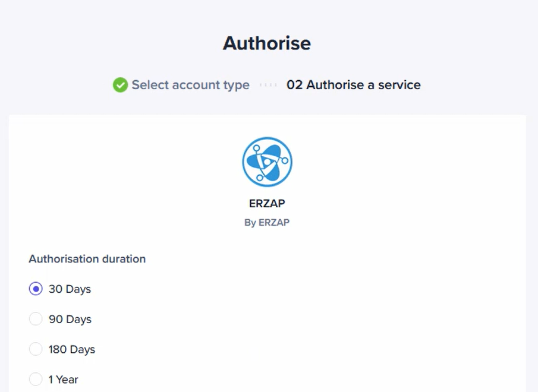Click the '30 Days' label text

pyautogui.click(x=70, y=289)
